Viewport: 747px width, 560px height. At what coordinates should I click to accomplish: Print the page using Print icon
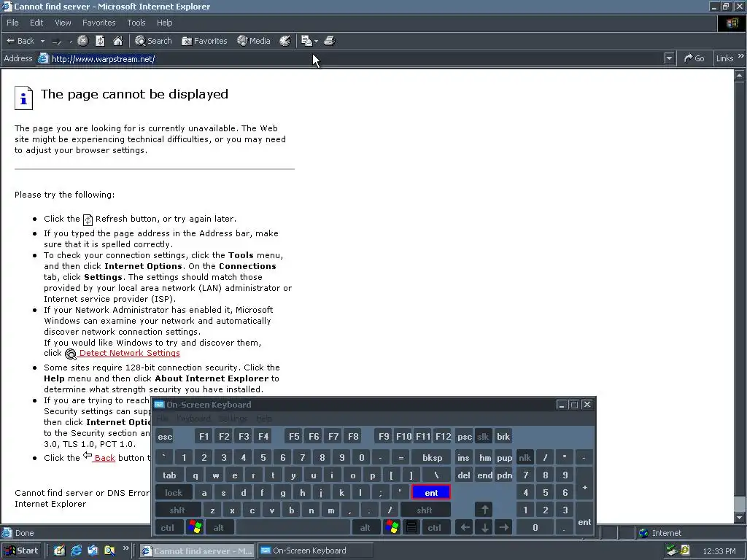[x=330, y=41]
